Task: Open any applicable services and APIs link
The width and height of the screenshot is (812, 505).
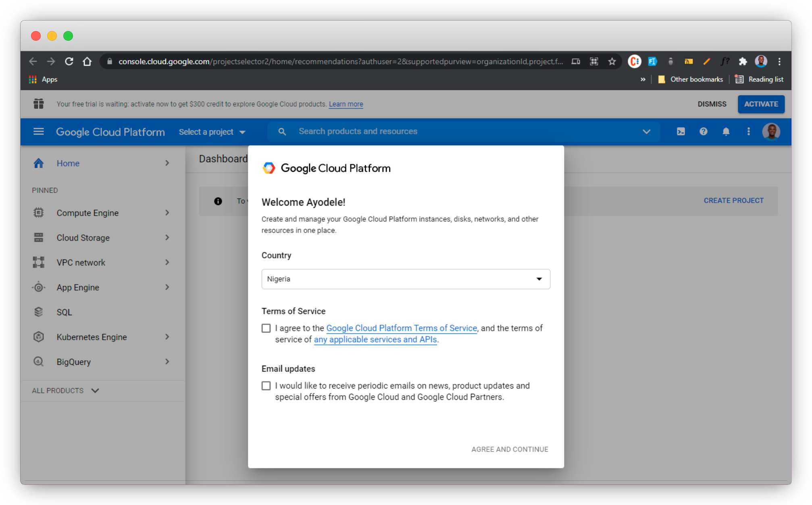Action: click(375, 339)
